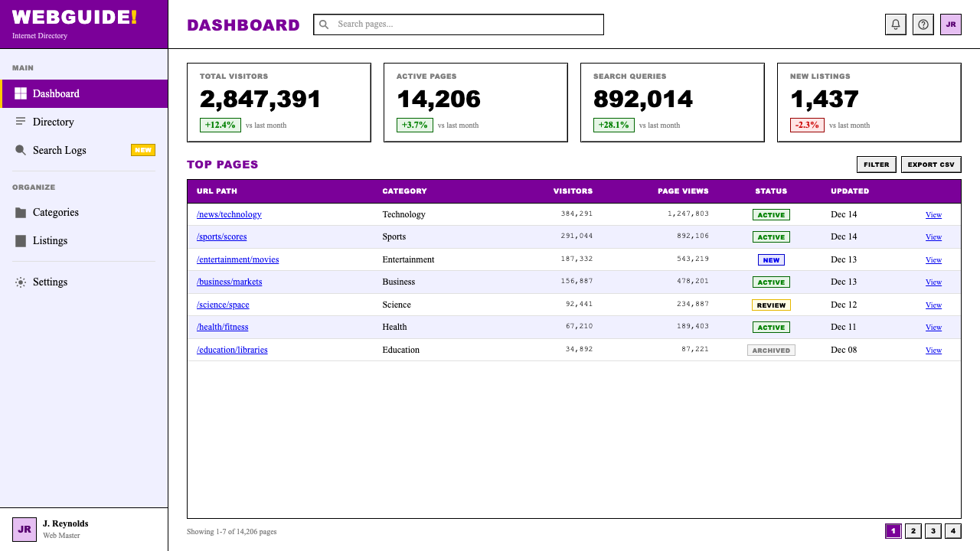The width and height of the screenshot is (980, 551).
Task: Open Listings in the sidebar
Action: tap(83, 240)
